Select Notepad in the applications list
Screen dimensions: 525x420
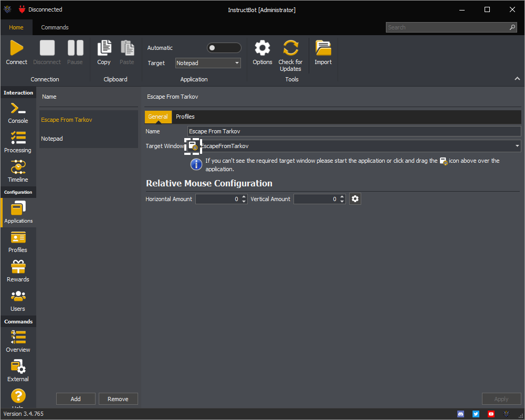[52, 139]
